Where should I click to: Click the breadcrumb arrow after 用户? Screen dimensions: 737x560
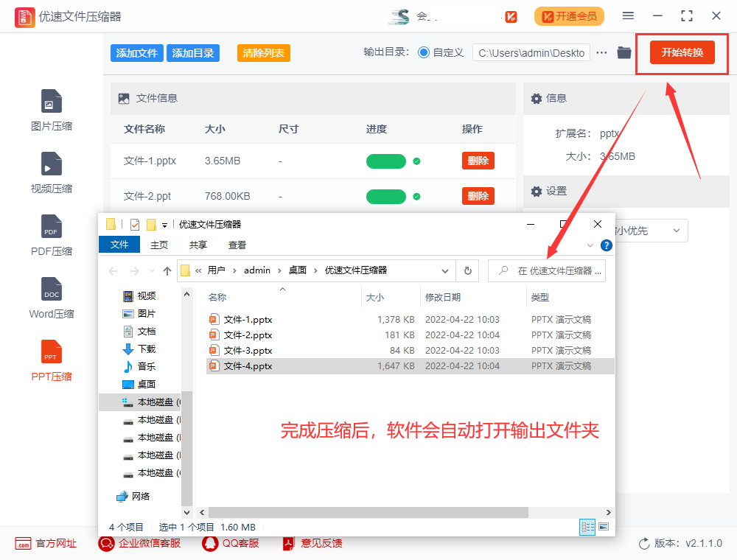tap(234, 270)
